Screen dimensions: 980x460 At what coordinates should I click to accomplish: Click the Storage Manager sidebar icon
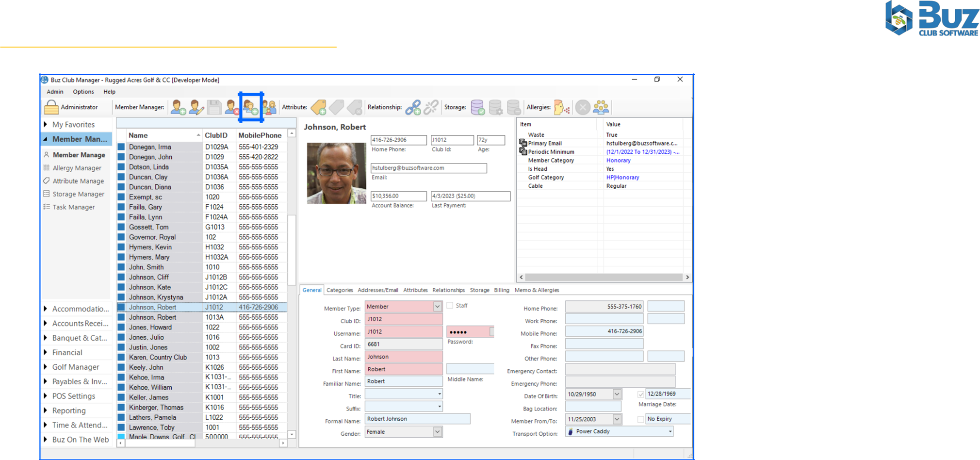tap(47, 194)
